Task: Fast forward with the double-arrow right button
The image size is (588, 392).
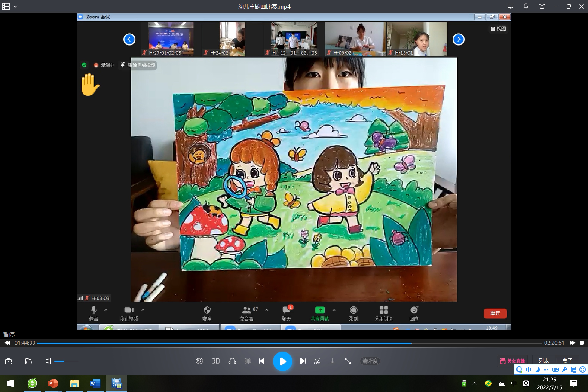Action: click(x=572, y=343)
